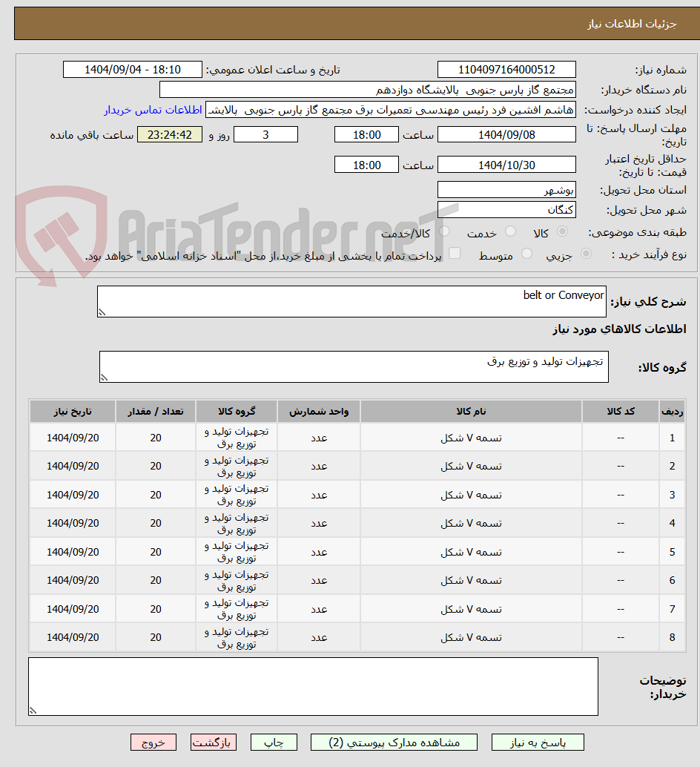The image size is (700, 767).
Task: Click the need number field 1104097164000512
Action: (x=506, y=70)
